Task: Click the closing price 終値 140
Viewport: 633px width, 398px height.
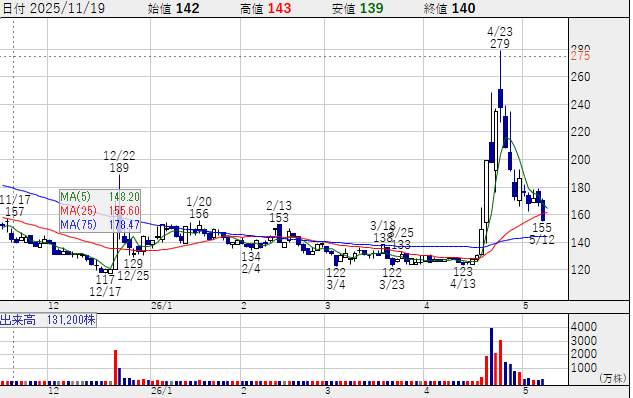Action: (x=449, y=8)
